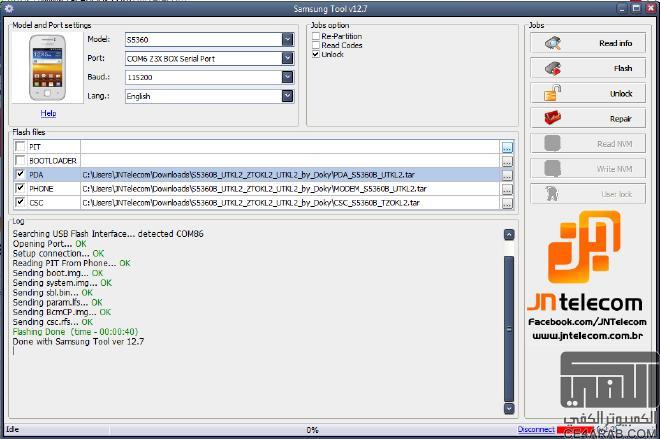Image resolution: width=660 pixels, height=439 pixels.
Task: Select the MODEM_S5360B_UTKL2.tar file path
Action: tap(254, 189)
